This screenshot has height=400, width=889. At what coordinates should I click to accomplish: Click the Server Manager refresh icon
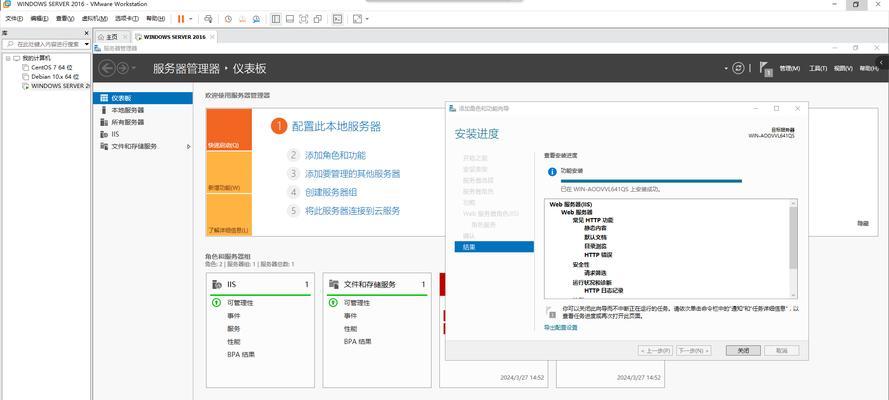[738, 68]
